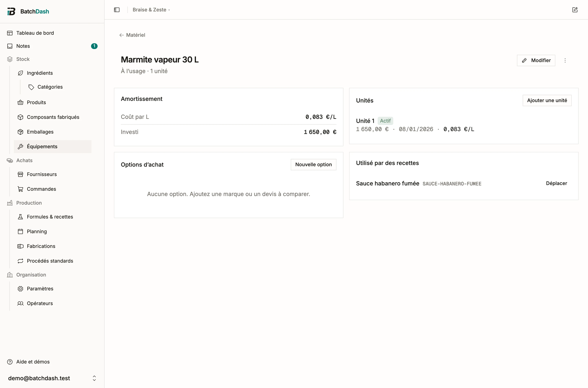Click the BatchDash logo icon
This screenshot has height=388, width=588.
[x=11, y=11]
